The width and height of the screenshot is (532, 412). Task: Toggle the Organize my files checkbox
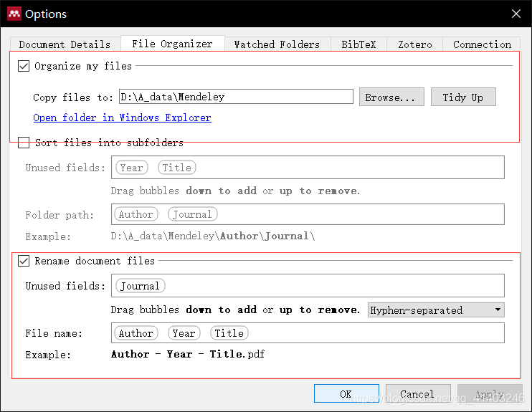24,66
